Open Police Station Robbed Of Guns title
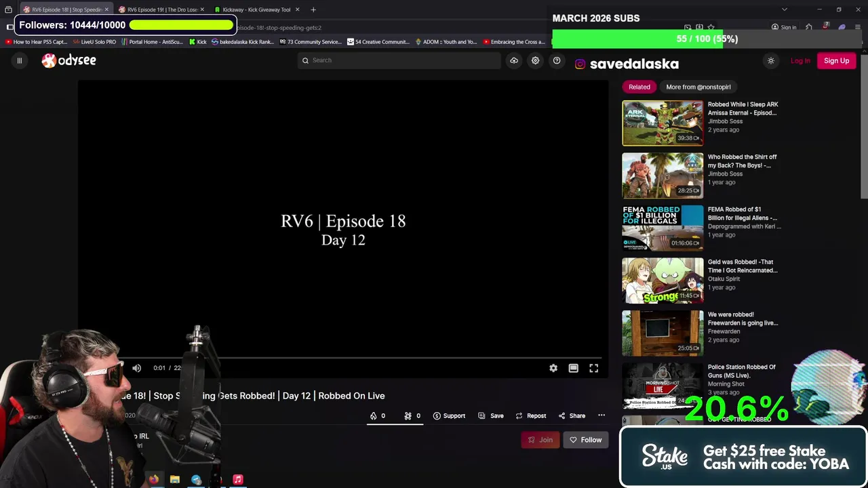This screenshot has height=488, width=868. click(742, 371)
